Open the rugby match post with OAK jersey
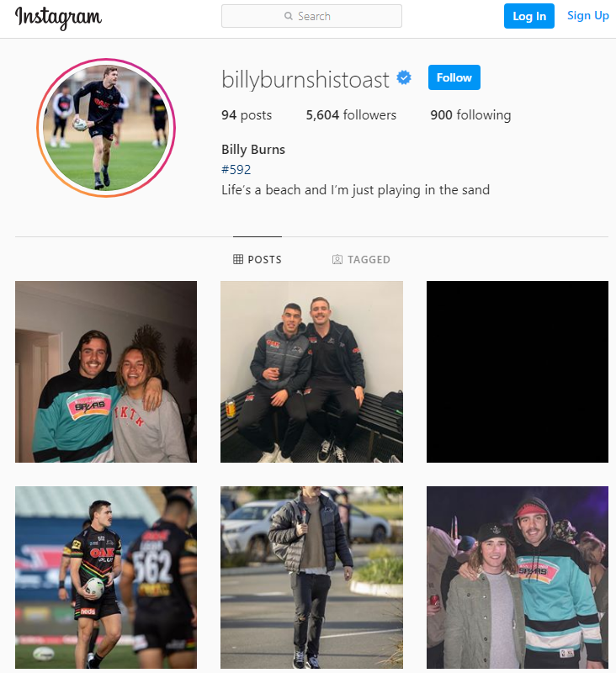 [106, 577]
